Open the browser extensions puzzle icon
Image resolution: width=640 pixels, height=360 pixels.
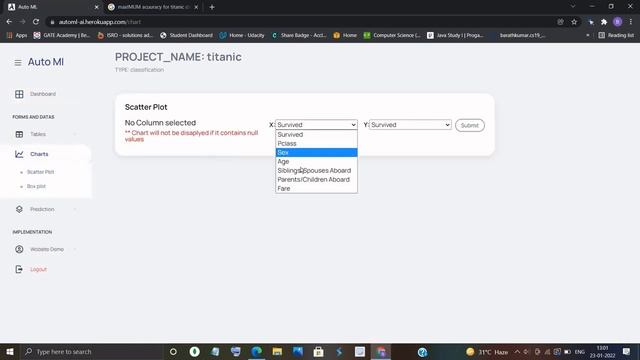(x=604, y=22)
